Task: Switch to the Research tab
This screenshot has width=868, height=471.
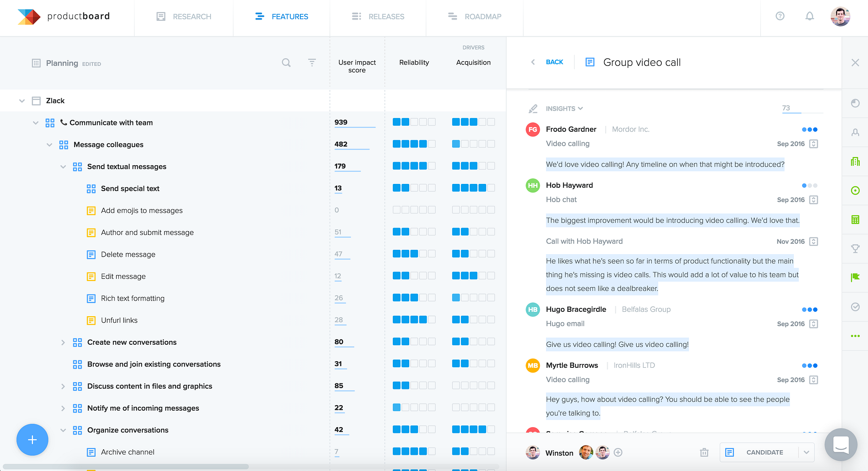Action: tap(184, 16)
